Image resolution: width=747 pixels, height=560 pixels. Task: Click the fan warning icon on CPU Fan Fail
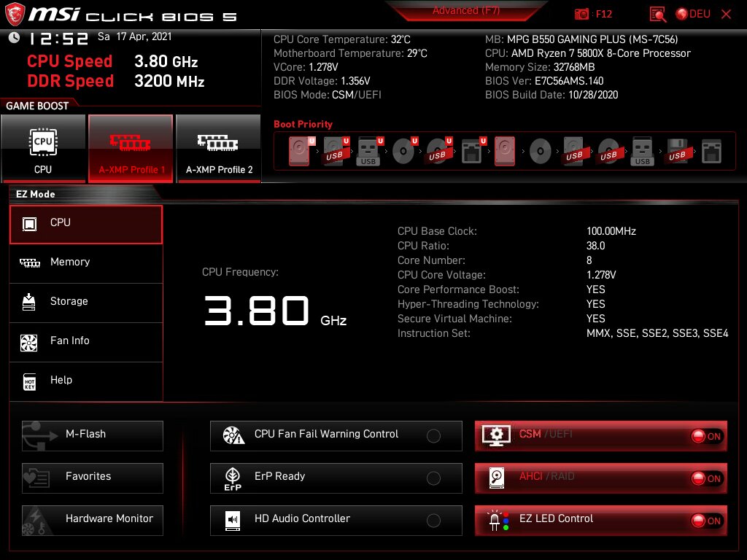click(233, 435)
